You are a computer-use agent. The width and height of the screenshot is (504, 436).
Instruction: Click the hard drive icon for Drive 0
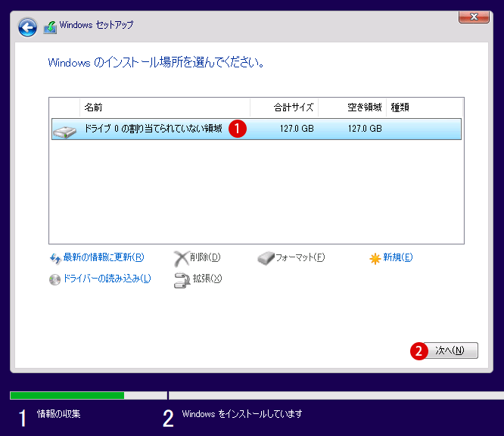coord(64,131)
